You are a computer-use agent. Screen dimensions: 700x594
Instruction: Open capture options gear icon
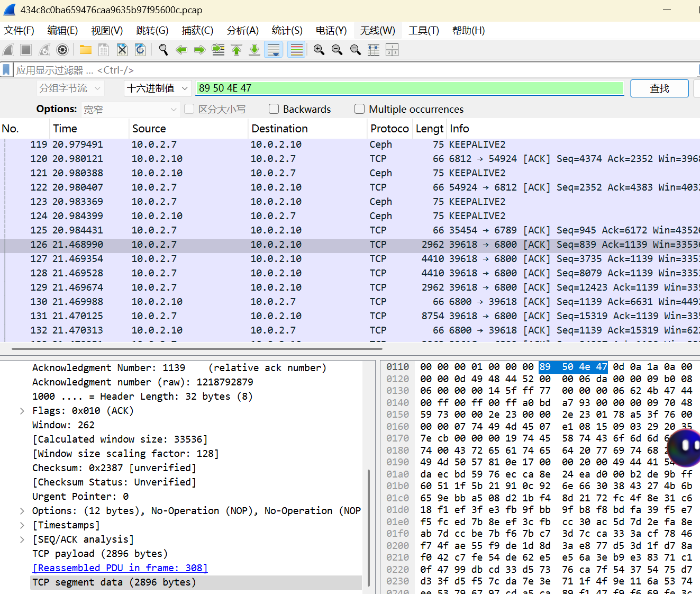[62, 50]
